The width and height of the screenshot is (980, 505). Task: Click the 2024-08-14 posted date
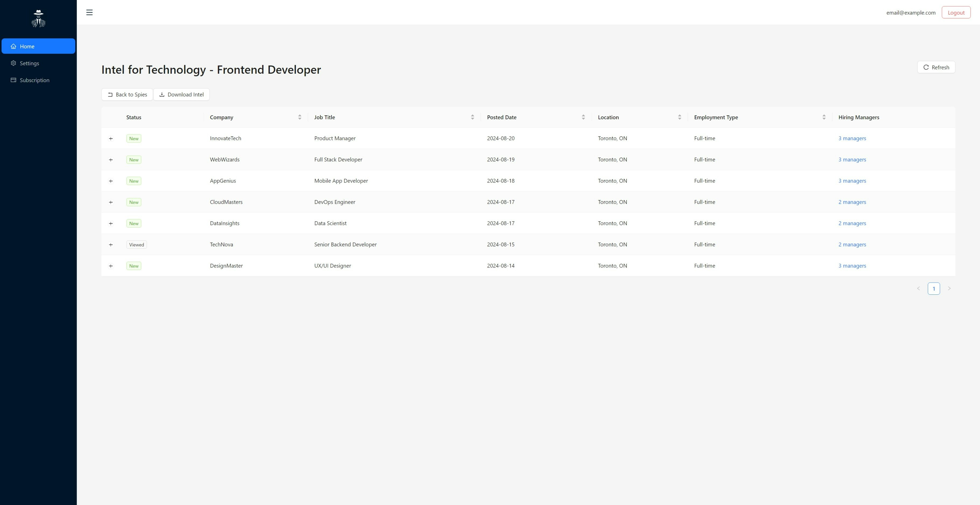(501, 266)
